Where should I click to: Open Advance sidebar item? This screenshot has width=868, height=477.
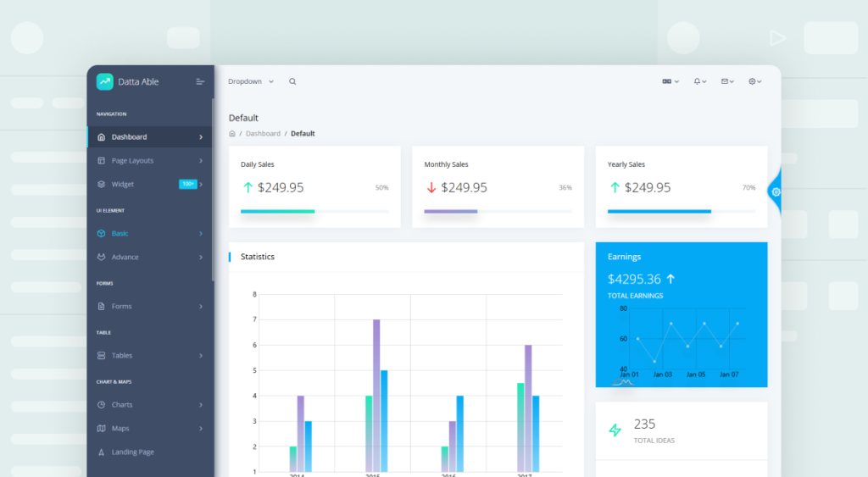click(x=149, y=258)
